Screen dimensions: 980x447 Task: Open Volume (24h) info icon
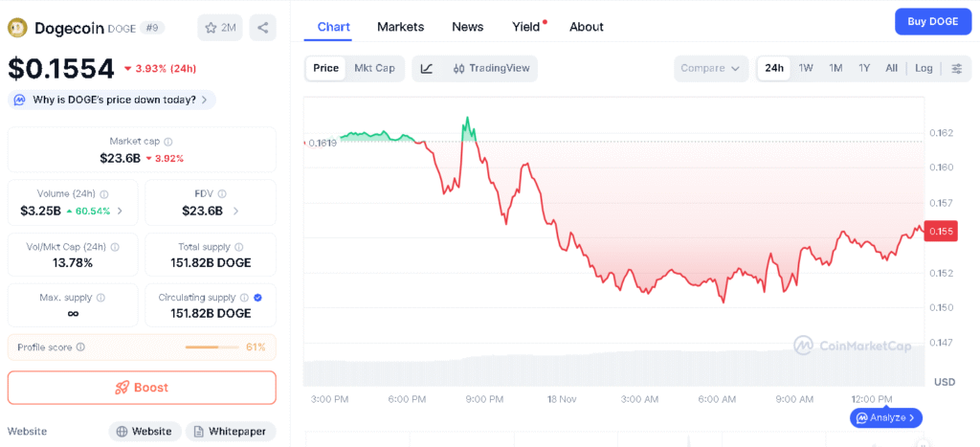(x=104, y=194)
